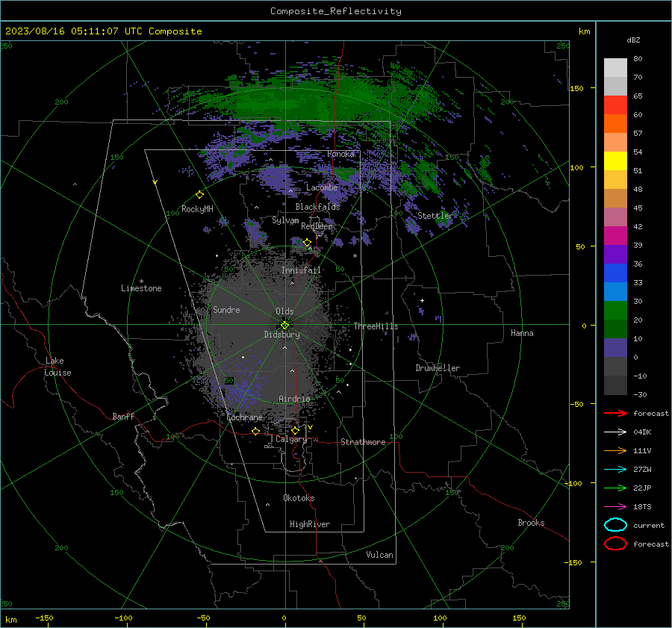Click the 18TS legend label
This screenshot has width=672, height=628.
tap(642, 507)
